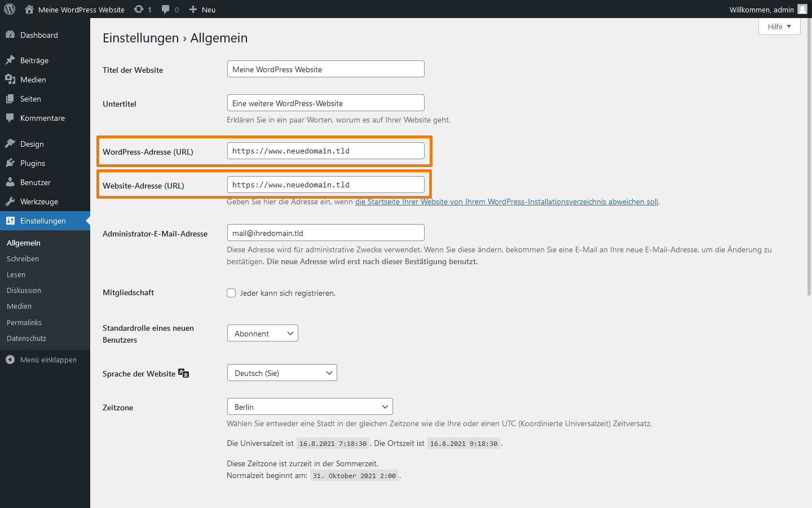
Task: Click the WordPress logo in the admin bar
Action: (x=9, y=9)
